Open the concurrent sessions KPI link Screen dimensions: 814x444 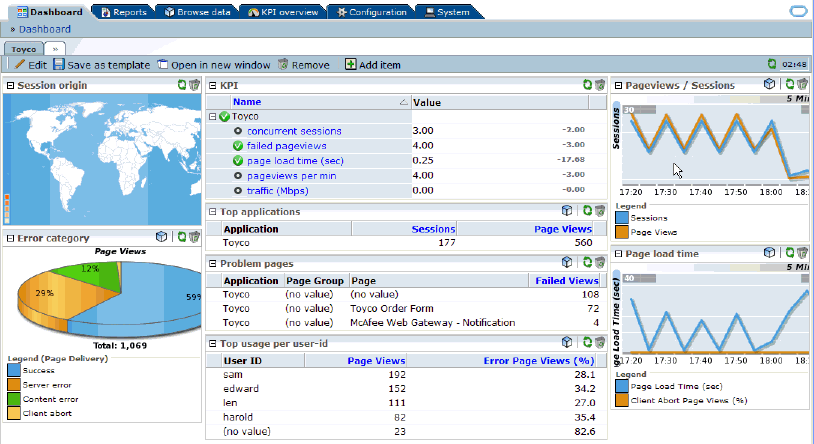coord(294,131)
